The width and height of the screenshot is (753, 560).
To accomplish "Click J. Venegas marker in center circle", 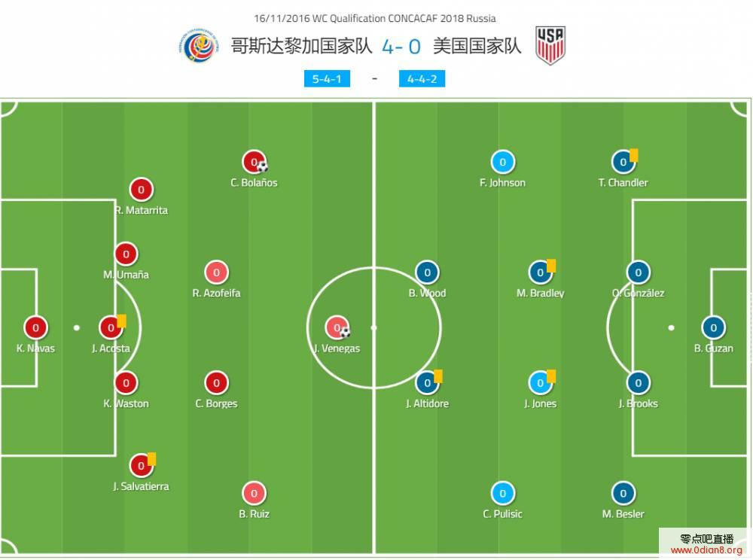I will click(337, 327).
